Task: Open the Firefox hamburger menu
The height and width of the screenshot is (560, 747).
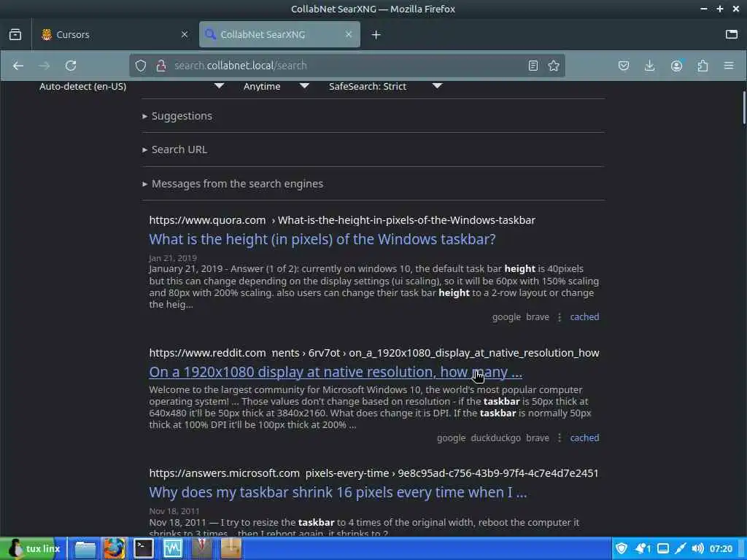Action: 729,66
